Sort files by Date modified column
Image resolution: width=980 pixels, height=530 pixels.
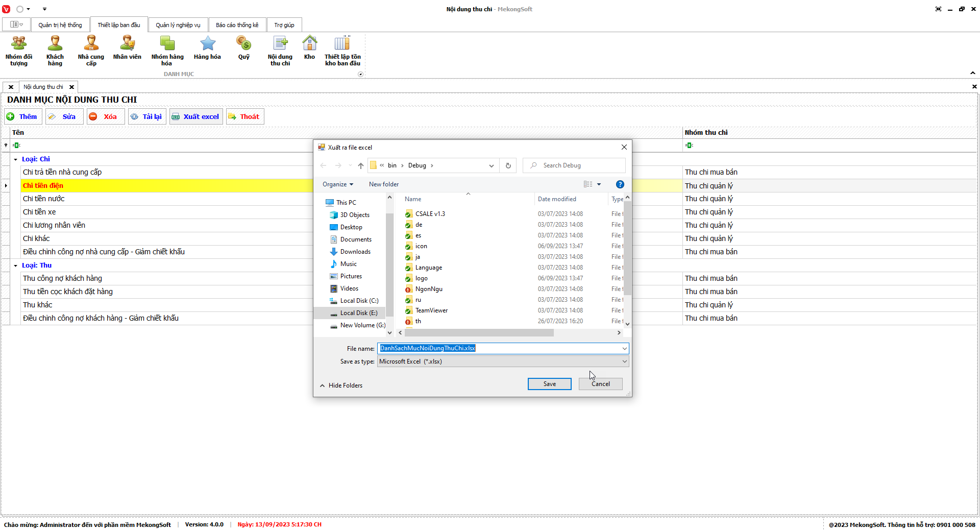557,199
